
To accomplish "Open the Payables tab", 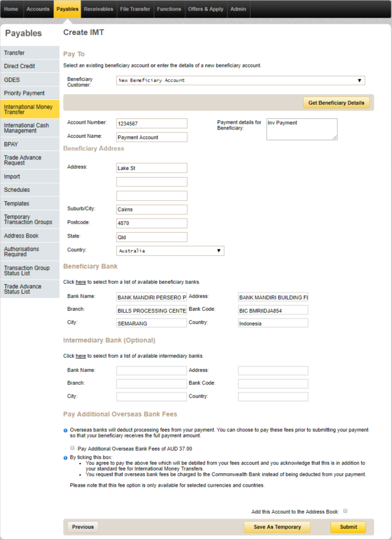I will 67,9.
